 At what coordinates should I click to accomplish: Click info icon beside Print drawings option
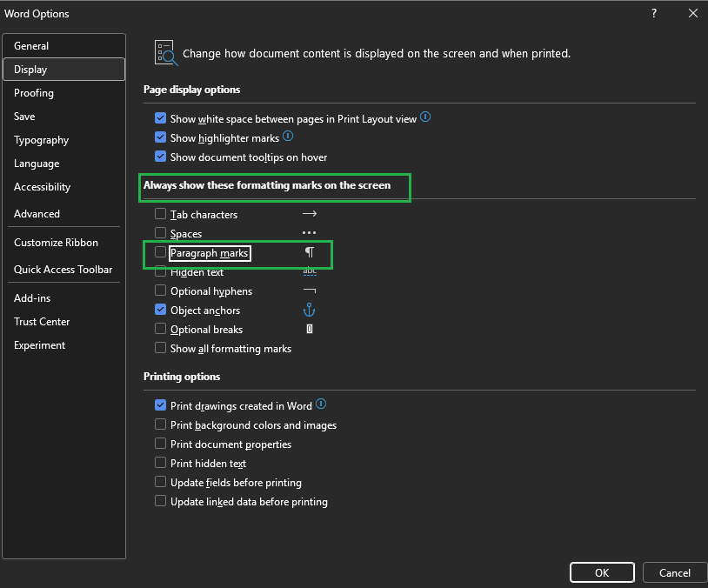point(321,404)
